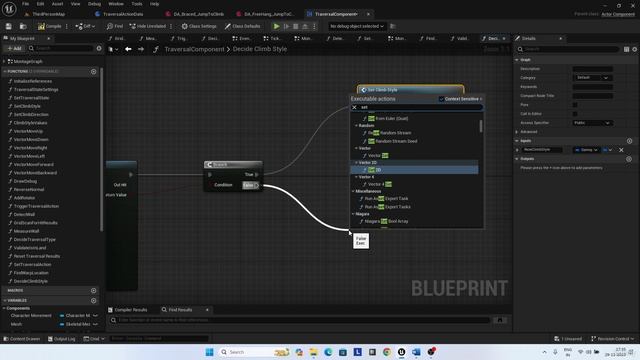Toggle Hide Unrelated nodes
Viewport: 640px width, 360px height.
tap(148, 26)
